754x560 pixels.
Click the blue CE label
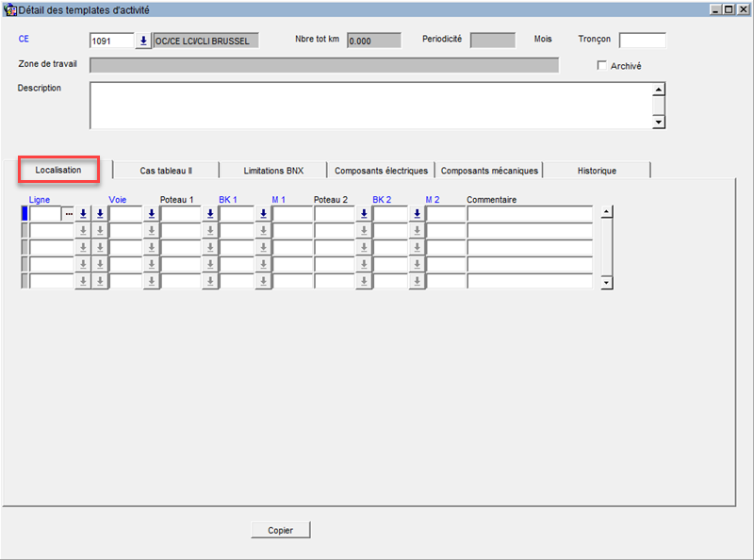click(24, 39)
